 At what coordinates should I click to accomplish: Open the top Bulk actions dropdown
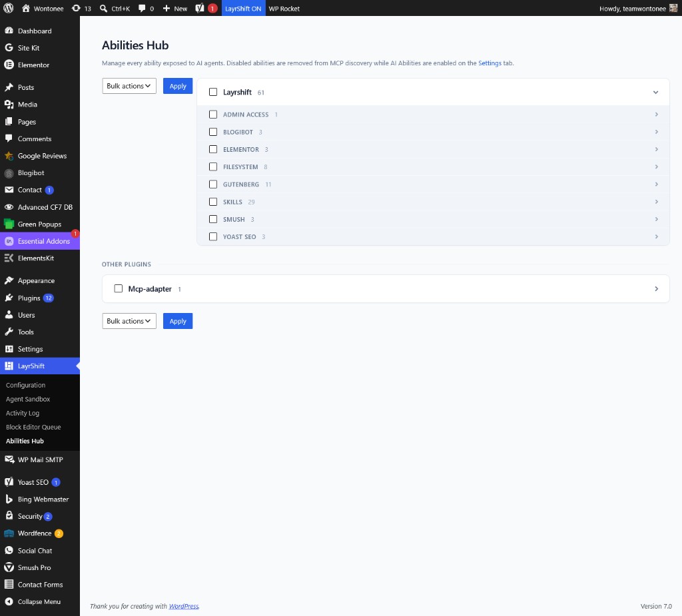[x=129, y=86]
